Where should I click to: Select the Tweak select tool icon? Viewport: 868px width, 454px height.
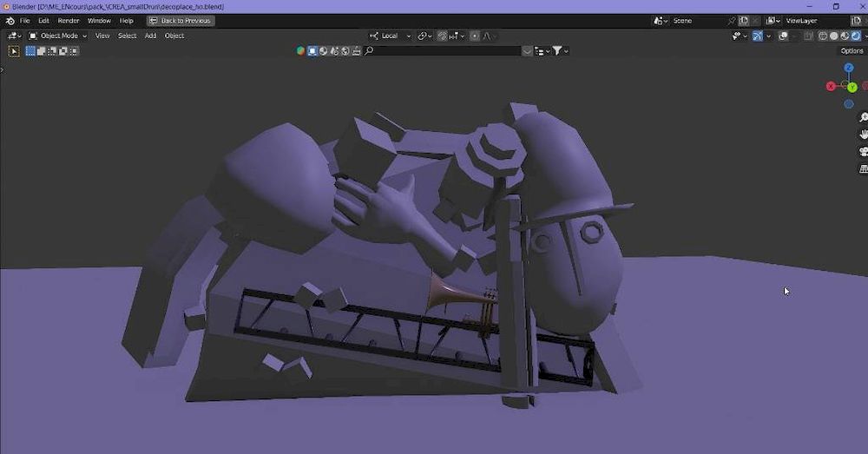14,51
